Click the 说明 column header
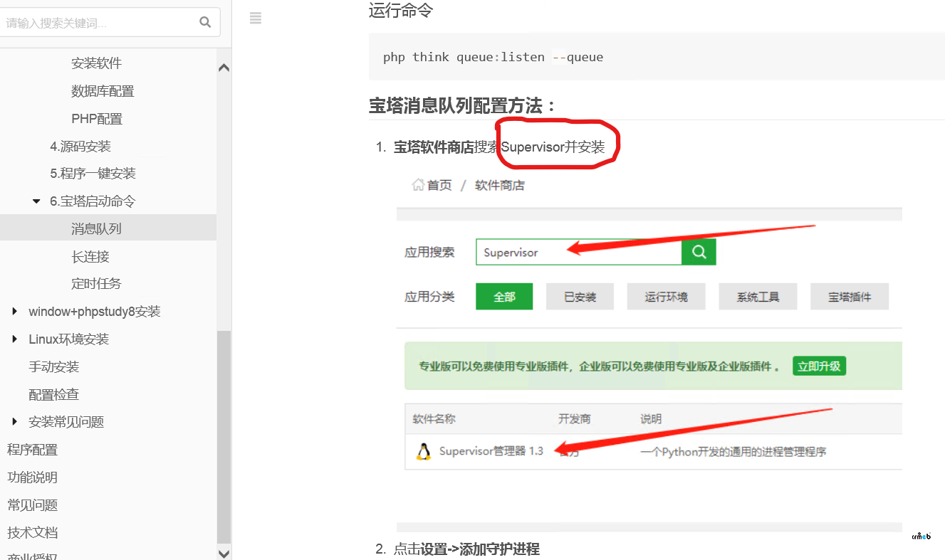 [651, 419]
